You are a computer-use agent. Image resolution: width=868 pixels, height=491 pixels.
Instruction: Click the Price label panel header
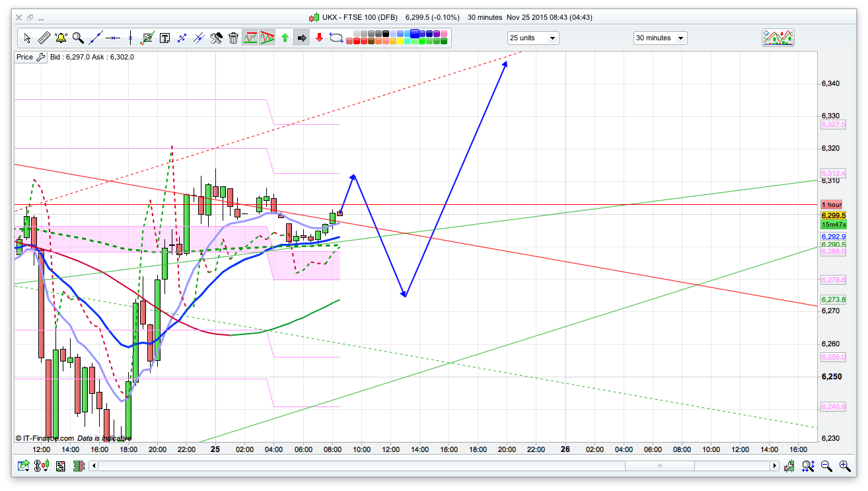tap(24, 57)
